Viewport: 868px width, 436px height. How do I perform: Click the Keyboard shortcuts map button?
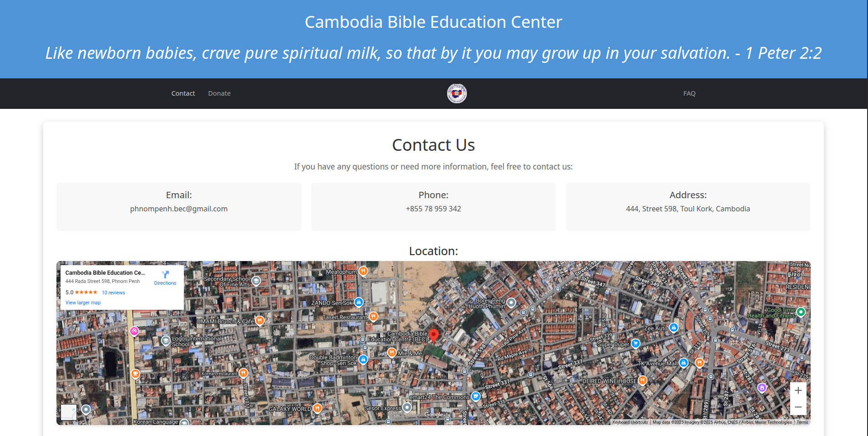[630, 422]
